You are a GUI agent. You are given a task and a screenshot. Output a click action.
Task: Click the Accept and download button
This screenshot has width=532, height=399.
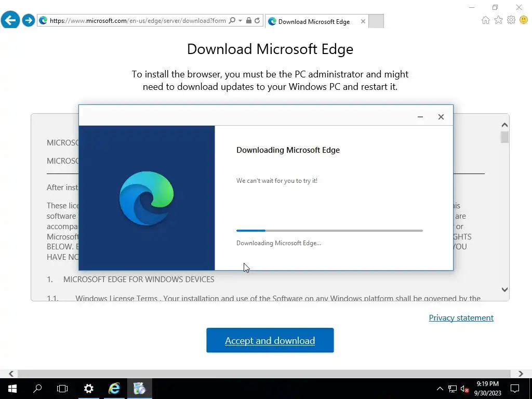click(x=270, y=340)
